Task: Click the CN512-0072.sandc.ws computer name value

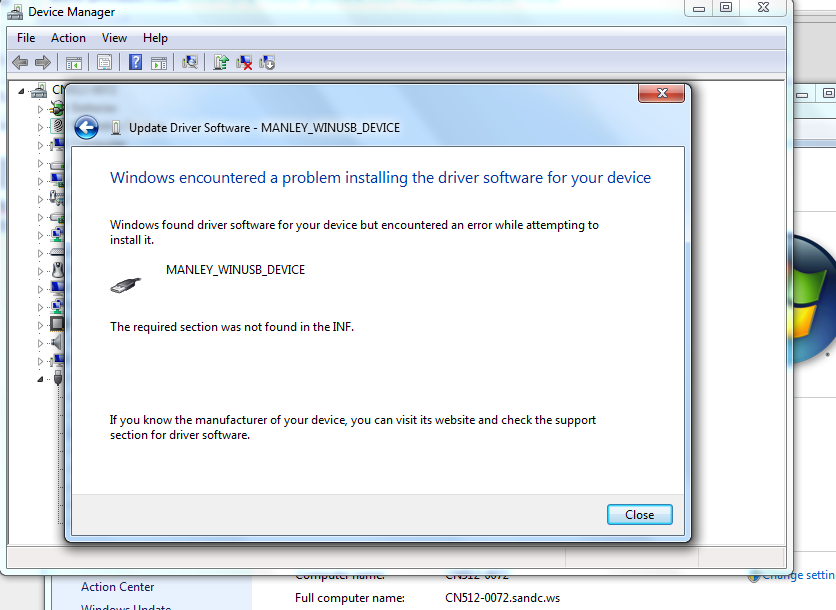Action: pyautogui.click(x=502, y=598)
